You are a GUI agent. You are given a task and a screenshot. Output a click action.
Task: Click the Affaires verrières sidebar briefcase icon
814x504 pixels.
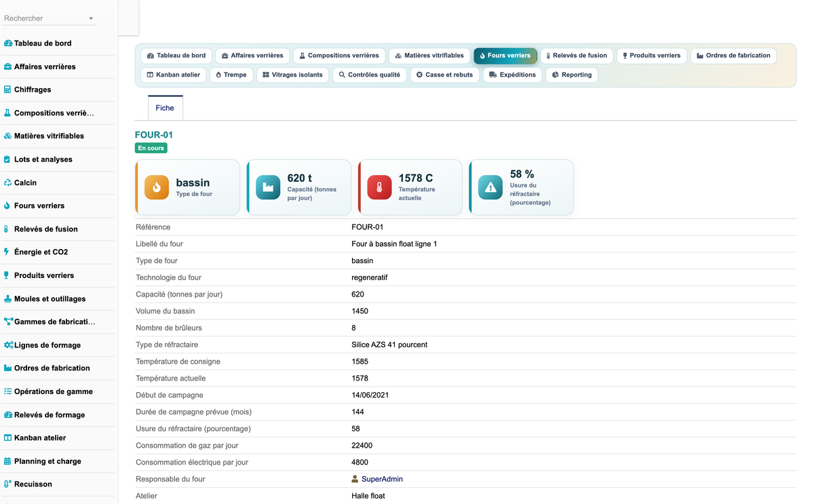click(x=8, y=66)
